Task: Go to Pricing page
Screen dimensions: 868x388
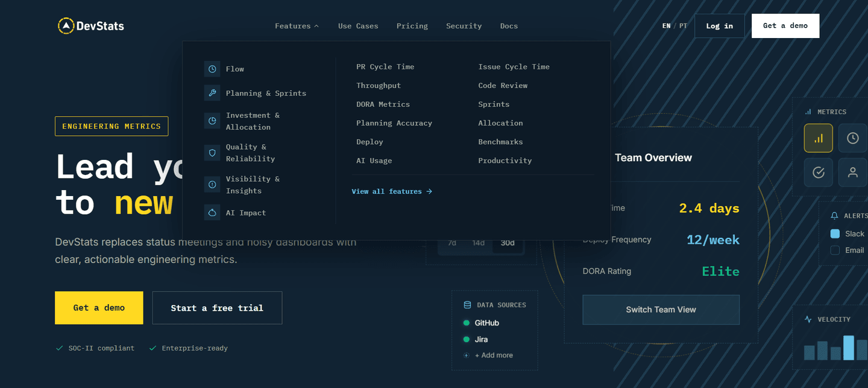Action: [412, 26]
